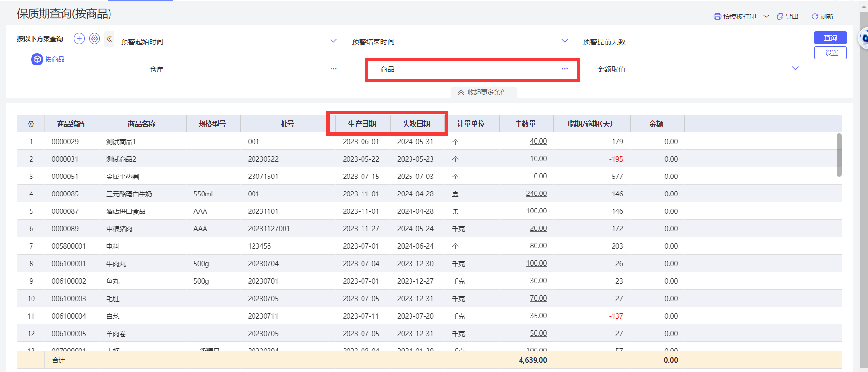Open print template dropdown arrow
Image resolution: width=868 pixels, height=372 pixels.
point(766,16)
